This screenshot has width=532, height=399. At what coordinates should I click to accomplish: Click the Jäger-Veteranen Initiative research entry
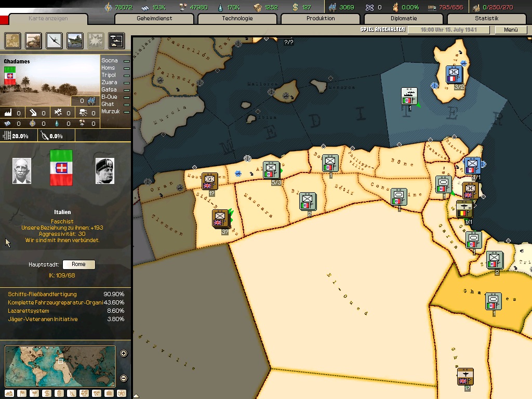(66, 320)
